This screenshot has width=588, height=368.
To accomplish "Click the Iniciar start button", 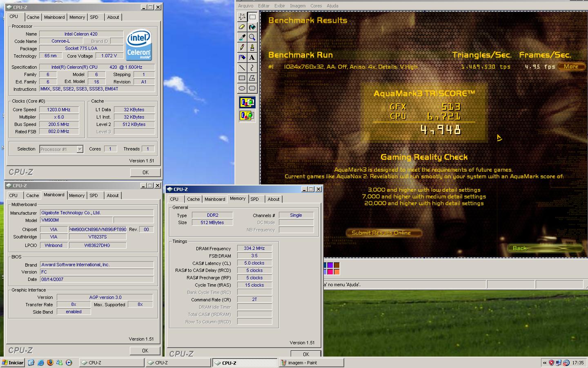I will [13, 363].
